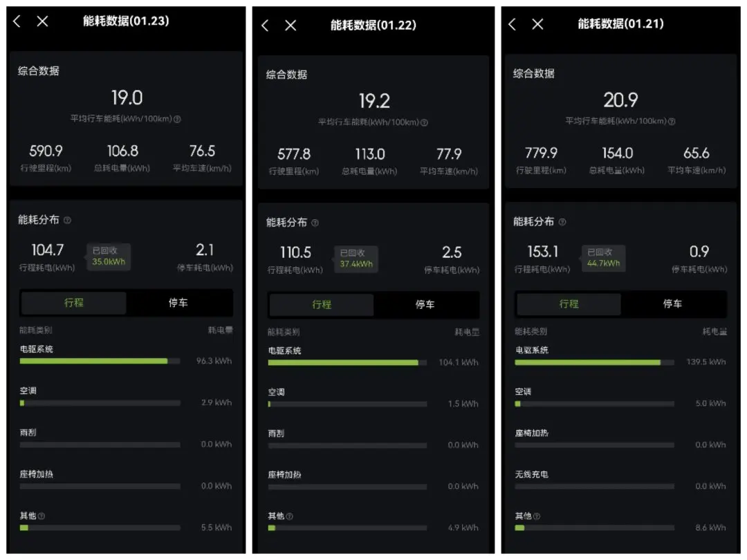Click the 65.6 平均车速 value

tap(697, 153)
